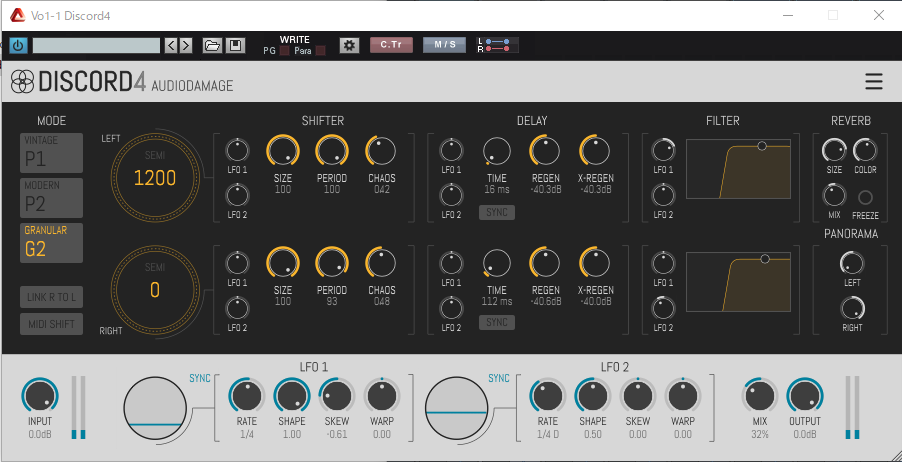Open the Discord4 hamburger menu

tap(874, 82)
